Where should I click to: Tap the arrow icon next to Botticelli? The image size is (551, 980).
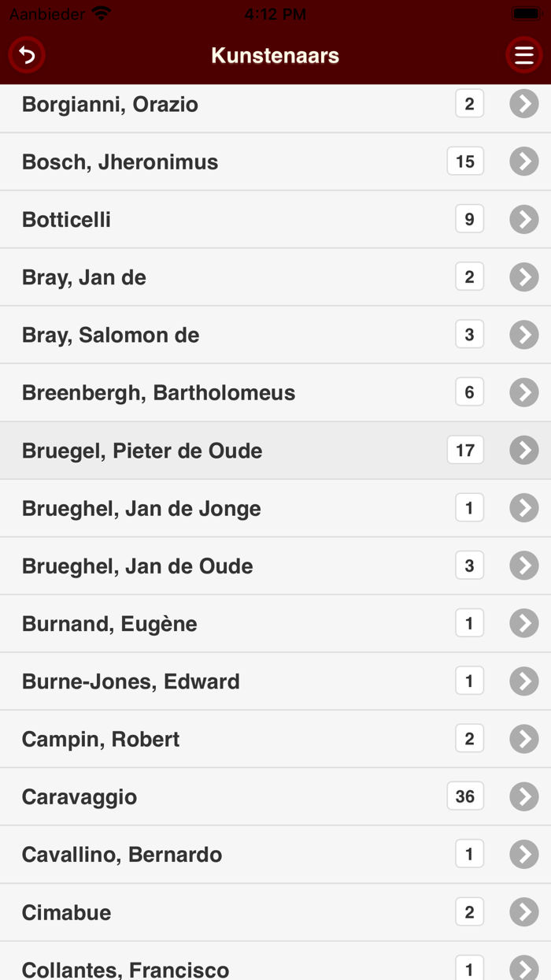tap(523, 219)
